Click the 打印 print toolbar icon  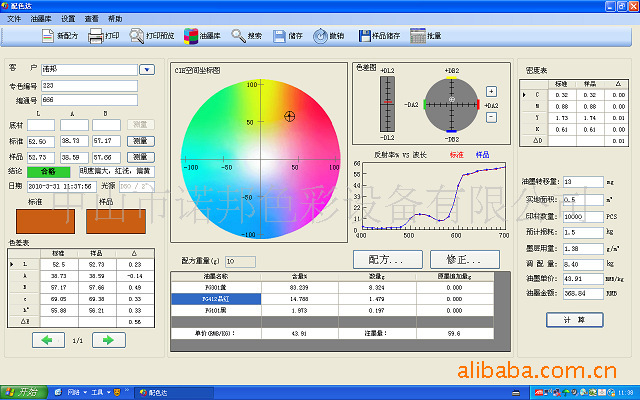click(x=96, y=36)
